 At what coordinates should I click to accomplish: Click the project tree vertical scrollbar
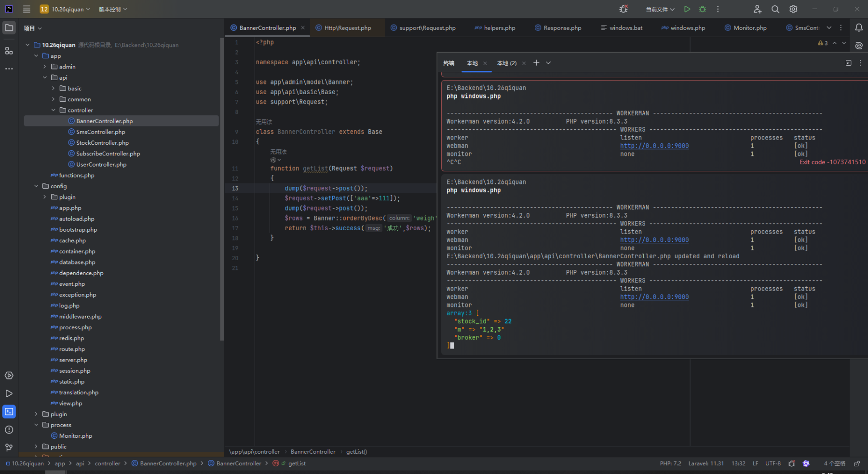coord(222,189)
